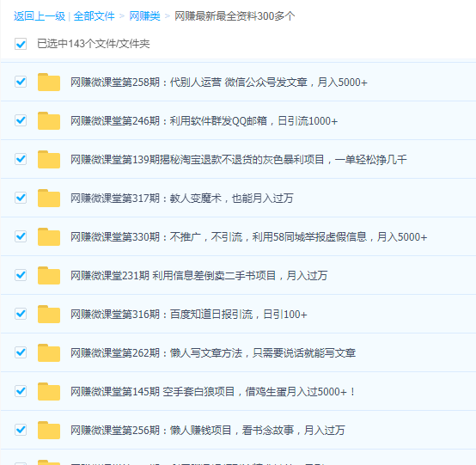
Task: Click the folder icon for 第139期 淘宝退款 course
Action: pos(49,159)
